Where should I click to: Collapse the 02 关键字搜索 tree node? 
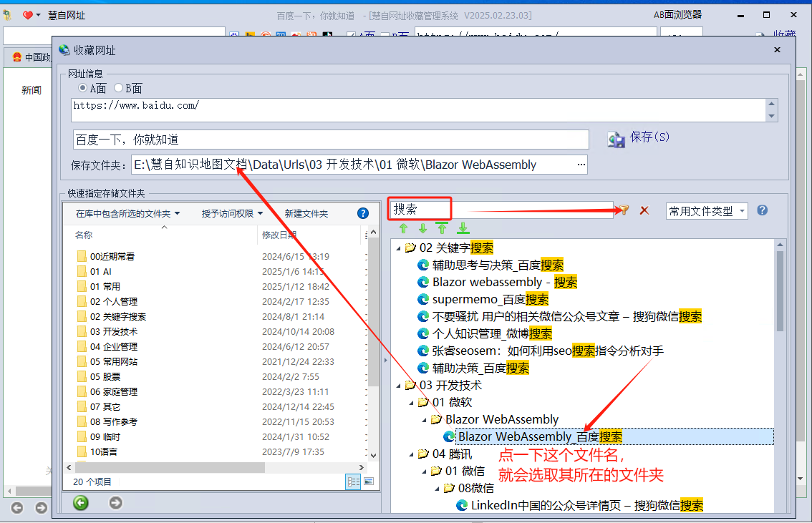pos(398,249)
